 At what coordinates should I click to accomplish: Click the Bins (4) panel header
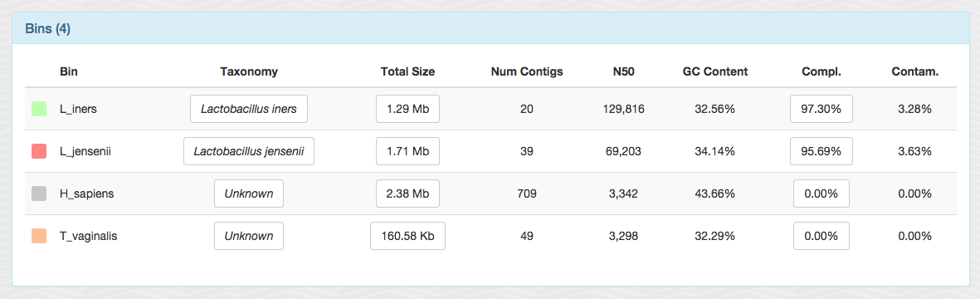tap(490, 29)
